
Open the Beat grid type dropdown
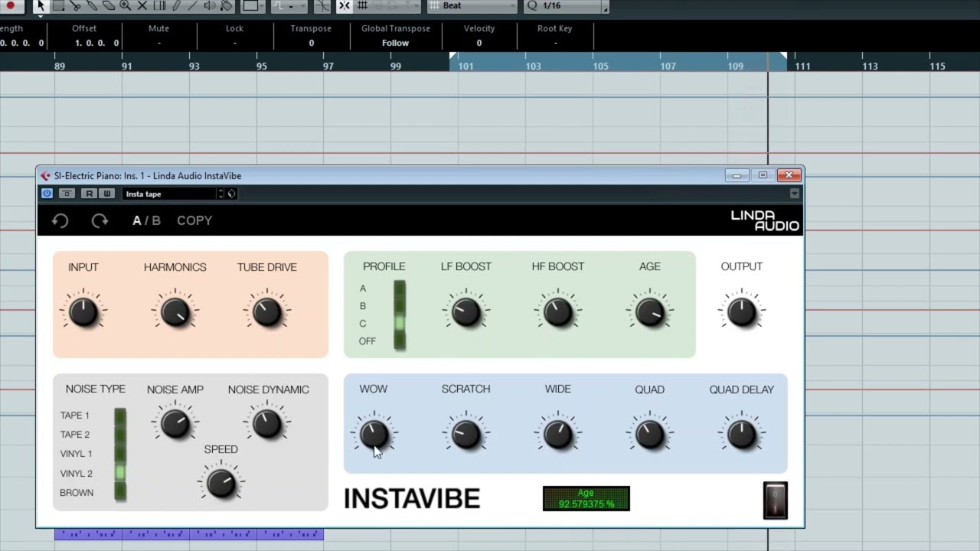[x=472, y=5]
